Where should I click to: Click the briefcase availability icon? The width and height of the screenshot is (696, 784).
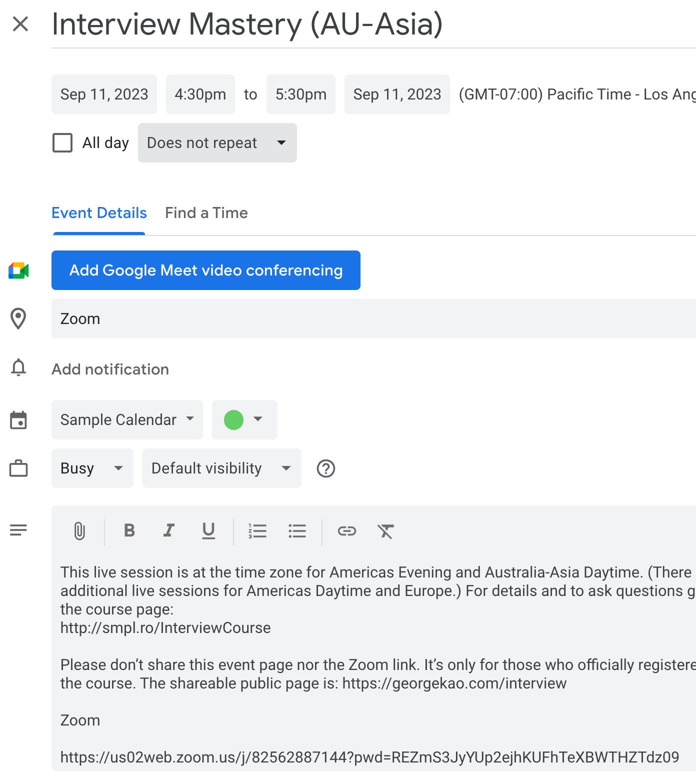pyautogui.click(x=18, y=468)
